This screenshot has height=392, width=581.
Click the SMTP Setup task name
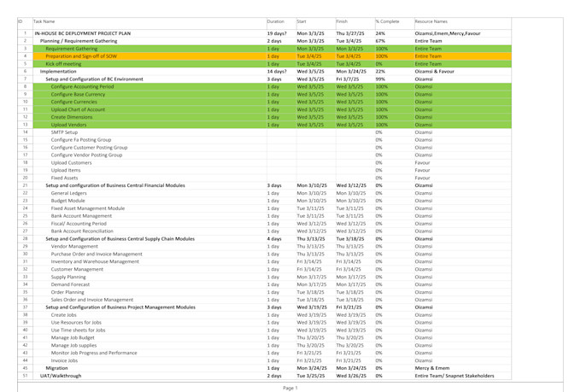click(x=64, y=132)
